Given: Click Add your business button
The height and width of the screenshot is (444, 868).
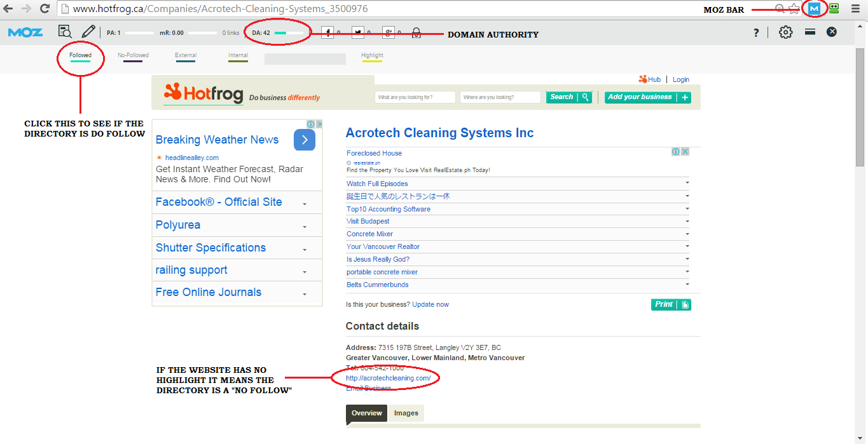Looking at the screenshot, I should pos(647,97).
